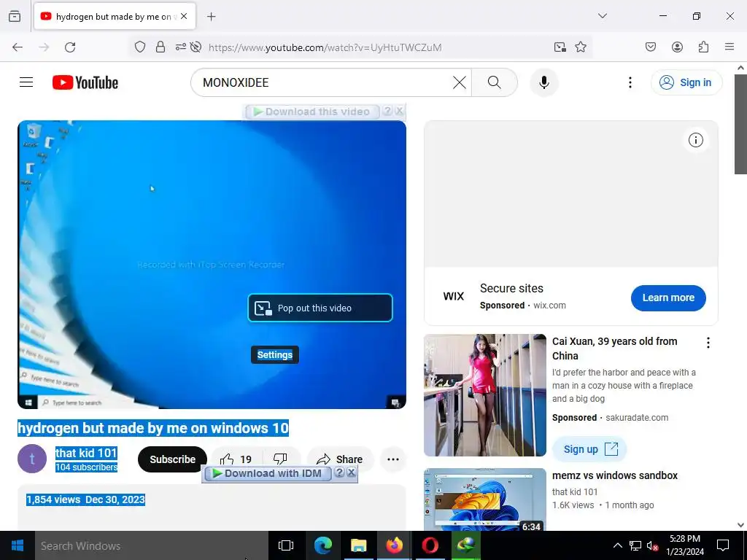Open help on Download with IDM bar
This screenshot has width=747, height=560.
coord(339,472)
